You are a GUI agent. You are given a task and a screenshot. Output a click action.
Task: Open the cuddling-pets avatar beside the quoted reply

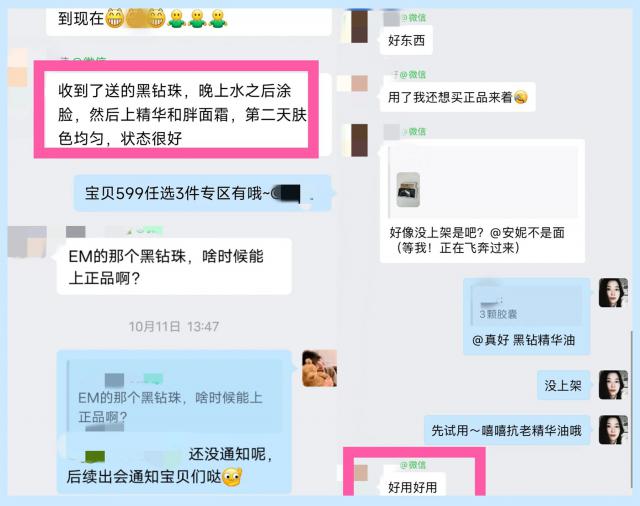click(319, 368)
